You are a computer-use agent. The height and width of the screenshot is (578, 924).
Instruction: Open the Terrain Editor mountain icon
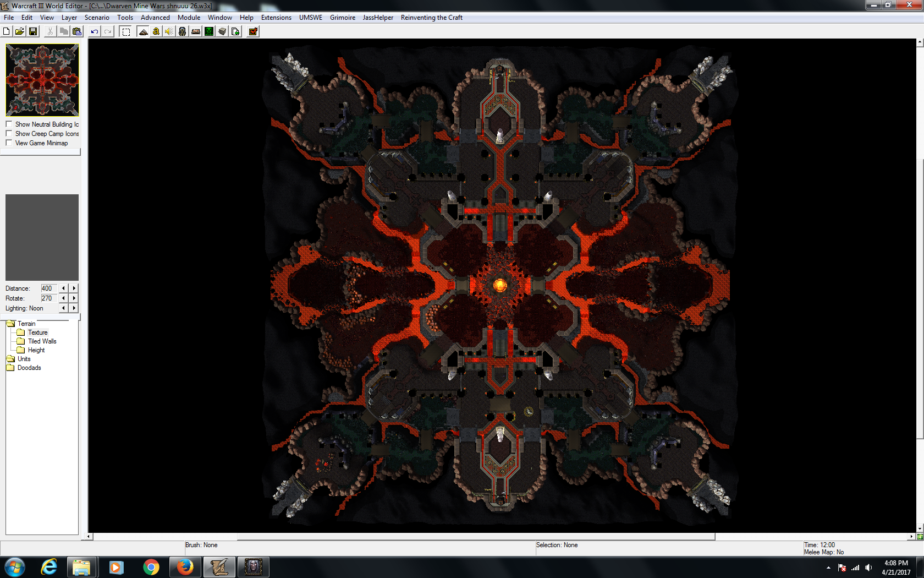[x=143, y=31]
